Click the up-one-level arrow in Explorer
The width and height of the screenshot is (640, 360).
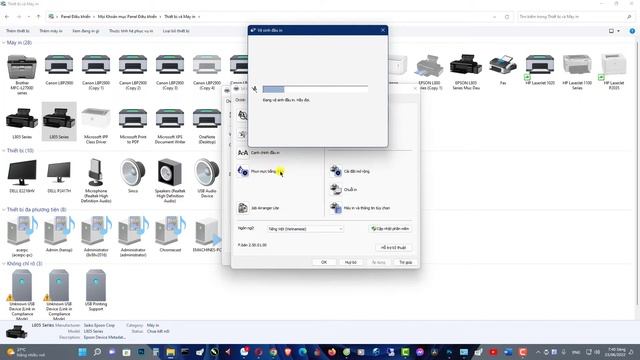pyautogui.click(x=38, y=17)
